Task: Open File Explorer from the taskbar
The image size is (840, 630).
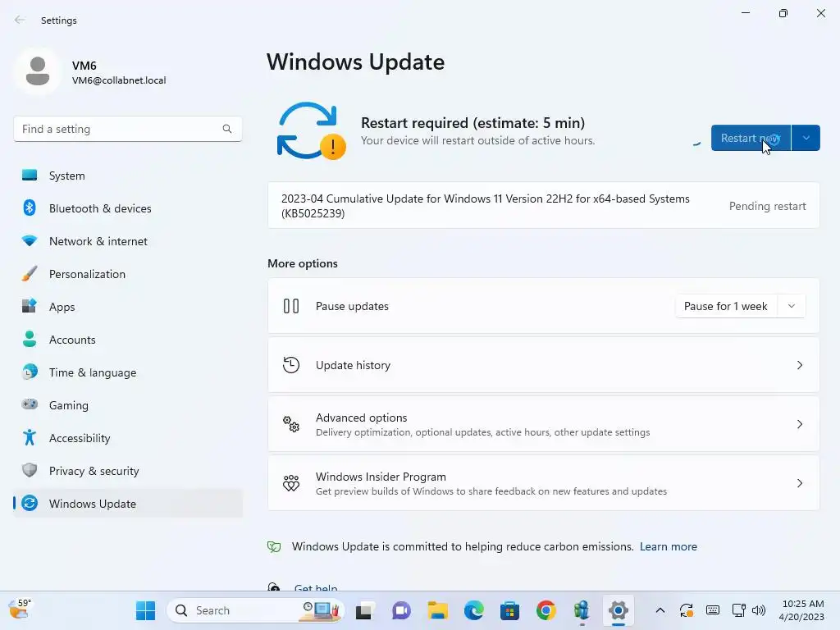Action: (x=437, y=610)
